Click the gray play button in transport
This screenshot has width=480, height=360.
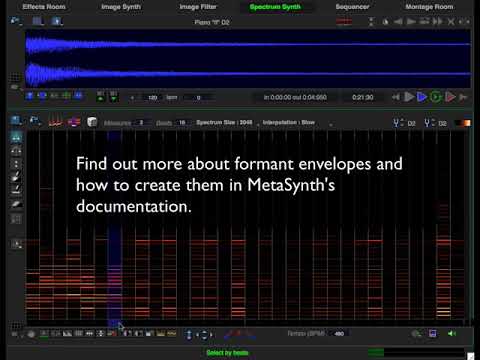pyautogui.click(x=409, y=97)
